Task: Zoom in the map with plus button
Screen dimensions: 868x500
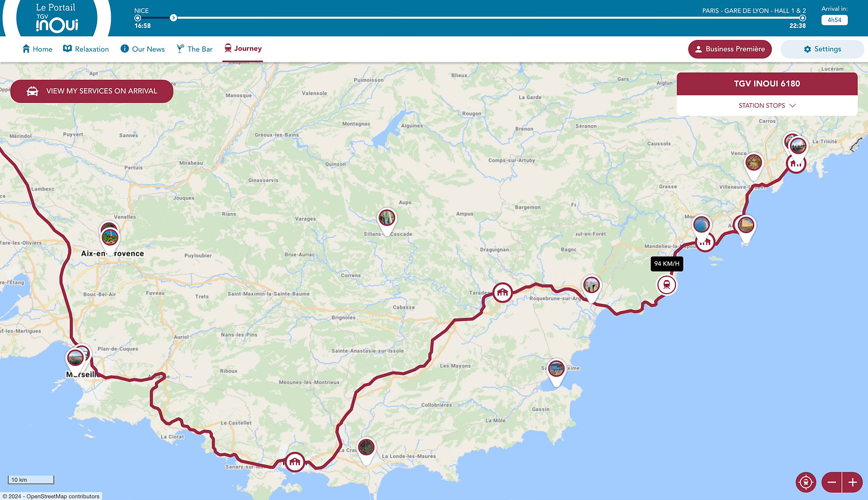Action: [852, 482]
